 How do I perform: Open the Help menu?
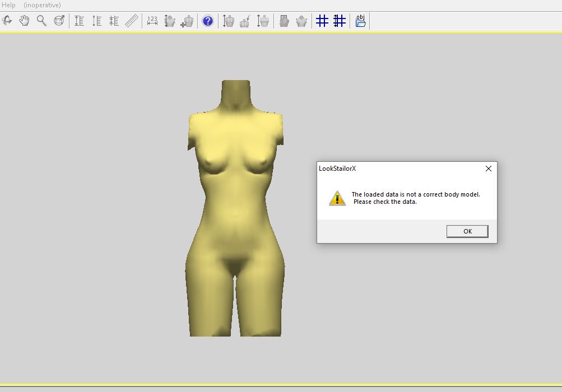[8, 5]
